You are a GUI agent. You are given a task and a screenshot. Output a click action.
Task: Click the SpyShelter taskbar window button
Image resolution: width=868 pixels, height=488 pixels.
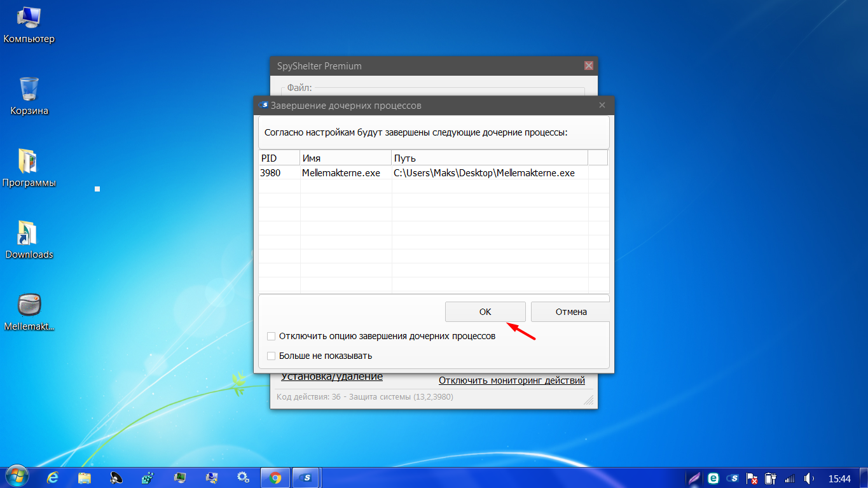(x=307, y=477)
